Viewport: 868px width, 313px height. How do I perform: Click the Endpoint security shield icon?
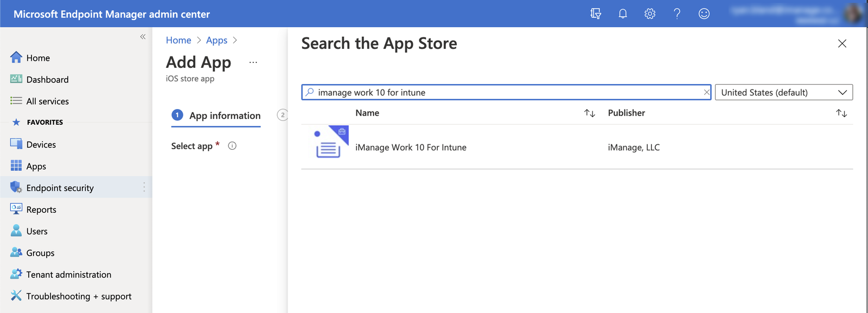16,188
